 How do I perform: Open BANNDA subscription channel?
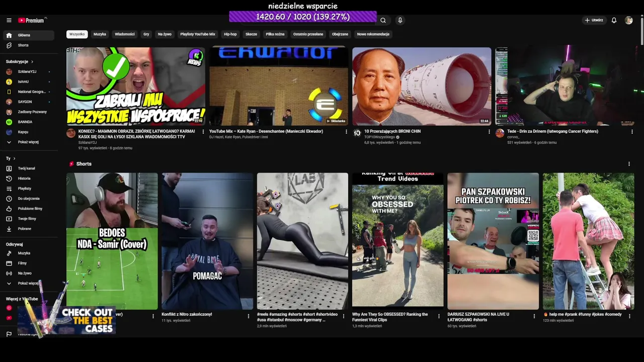[x=28, y=122]
